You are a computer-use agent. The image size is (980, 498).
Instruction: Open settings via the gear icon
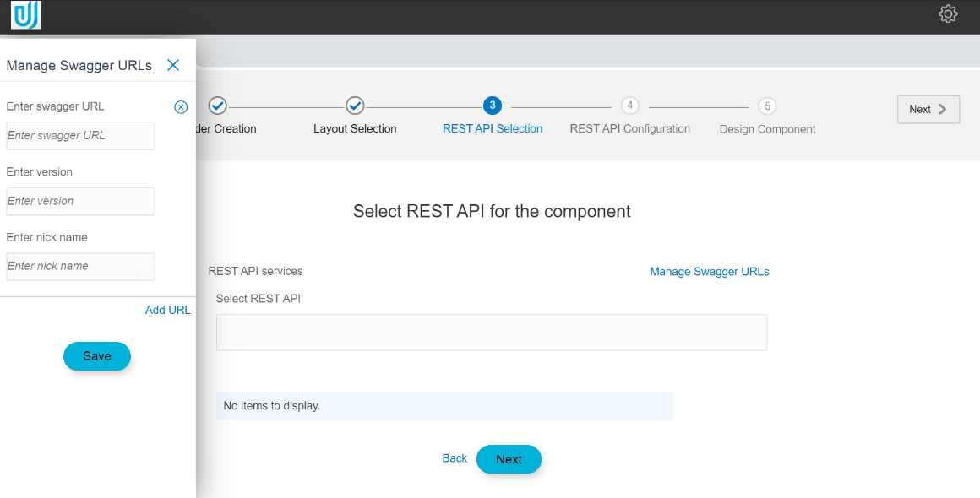tap(948, 14)
